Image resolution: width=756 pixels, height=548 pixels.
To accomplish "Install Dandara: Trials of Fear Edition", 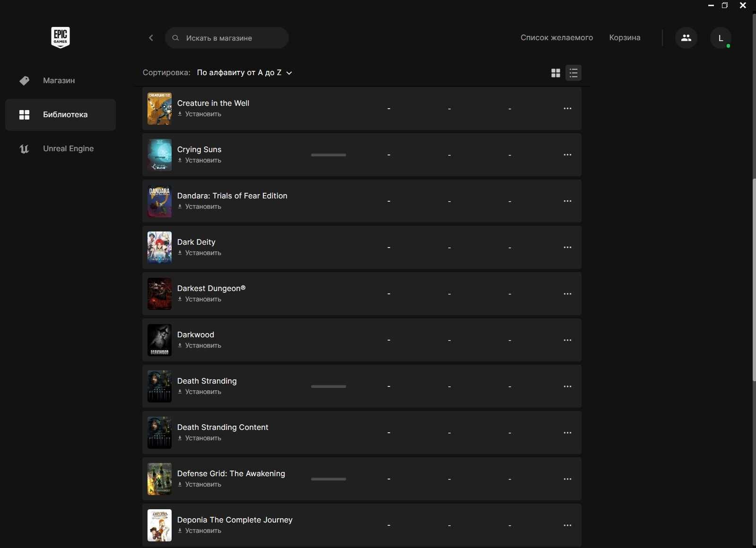I will [200, 207].
